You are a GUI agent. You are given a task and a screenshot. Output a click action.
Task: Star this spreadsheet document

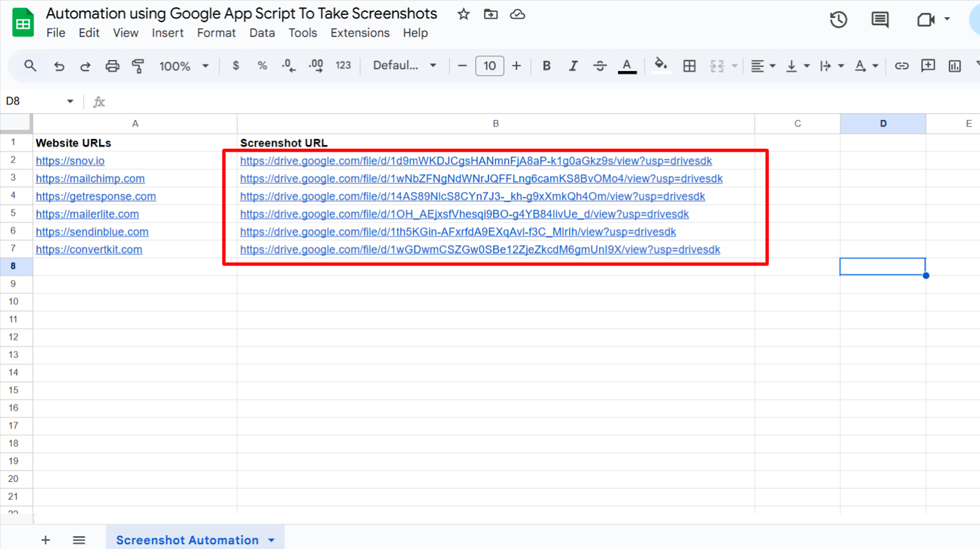pos(464,14)
